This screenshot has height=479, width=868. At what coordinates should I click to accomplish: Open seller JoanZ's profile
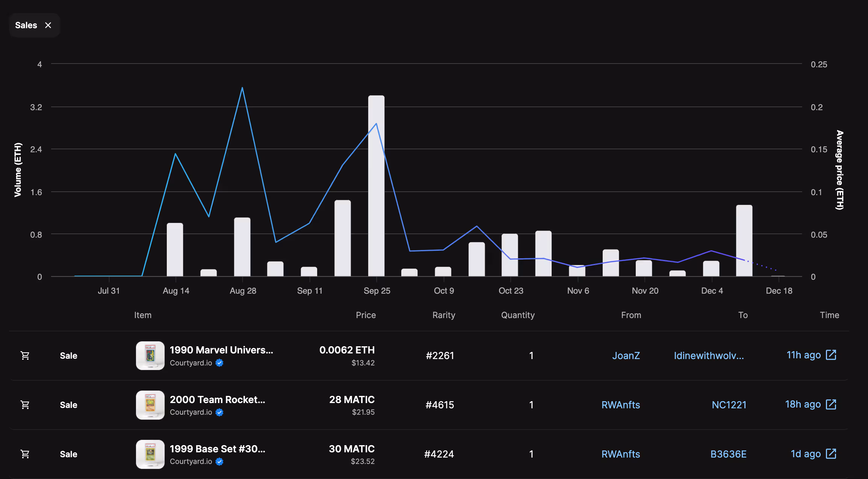point(626,356)
